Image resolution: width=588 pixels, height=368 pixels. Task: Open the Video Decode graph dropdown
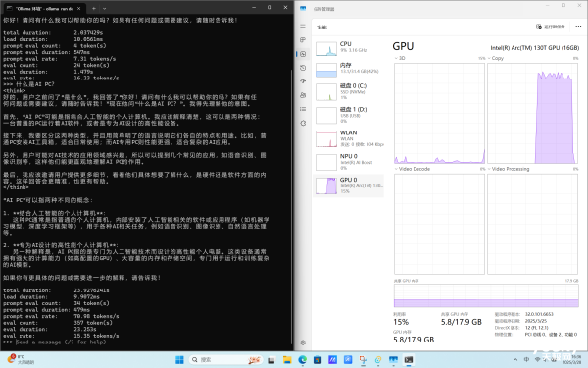pos(413,169)
